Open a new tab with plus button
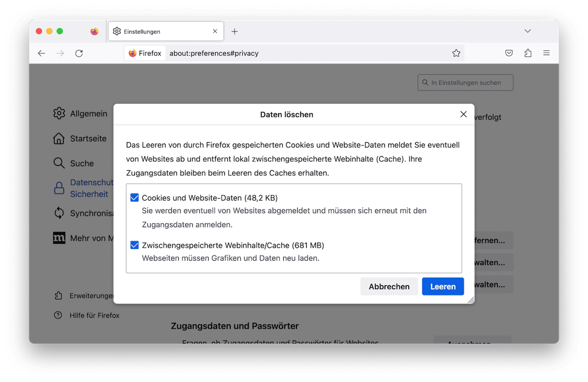This screenshot has width=588, height=382. [x=235, y=31]
